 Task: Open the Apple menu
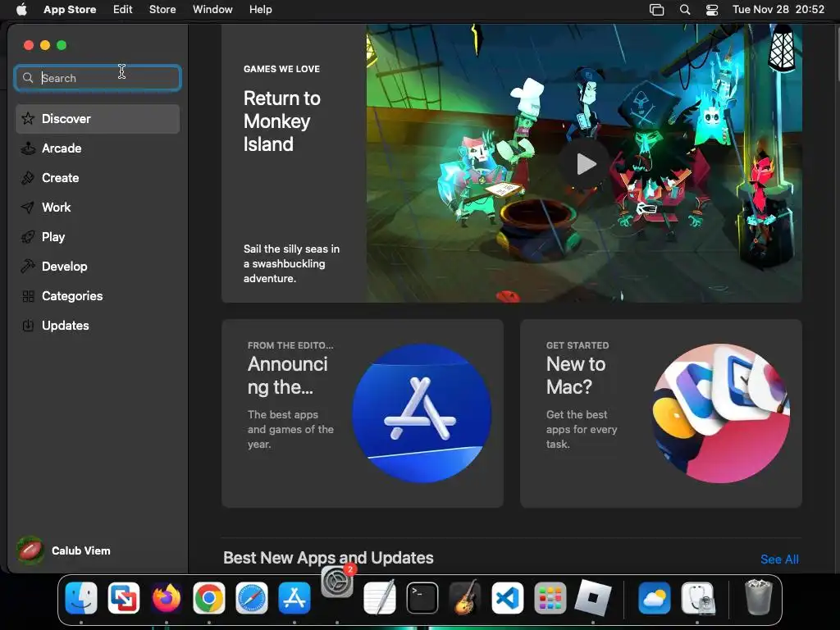(21, 9)
